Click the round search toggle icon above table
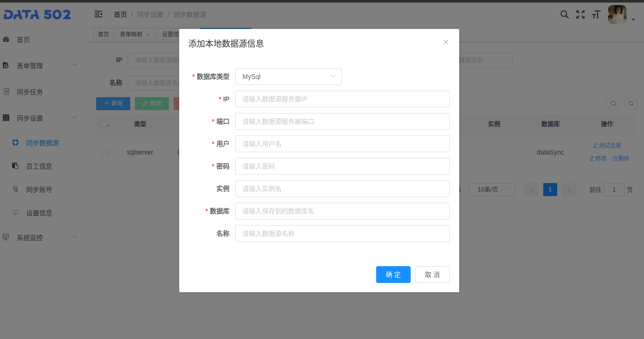This screenshot has width=644, height=339. (613, 104)
